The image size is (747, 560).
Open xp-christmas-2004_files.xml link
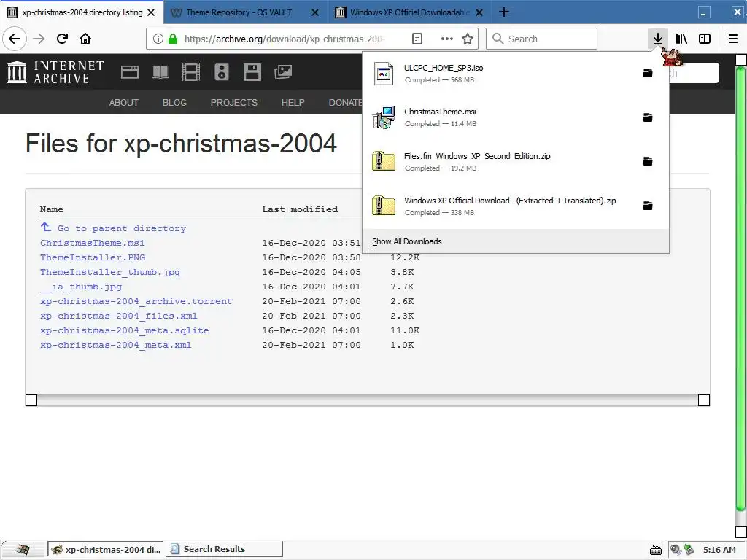click(x=119, y=316)
